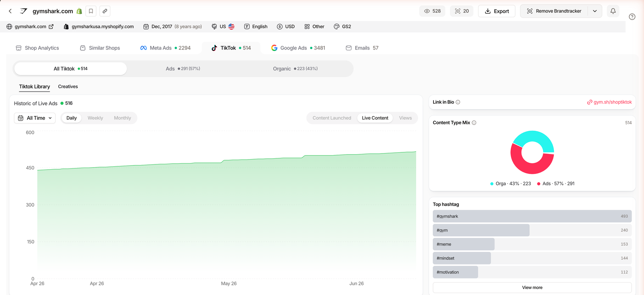
Task: Filter to Ads 291 segment
Action: (183, 69)
